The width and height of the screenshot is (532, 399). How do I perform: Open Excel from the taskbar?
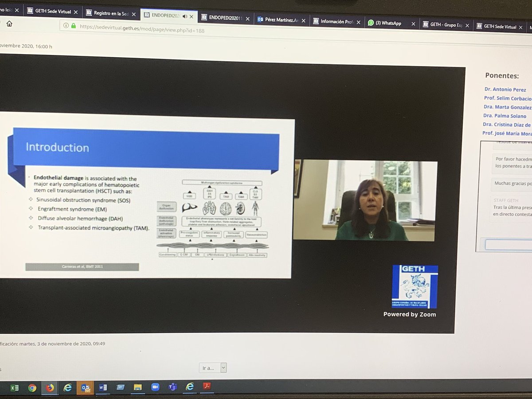click(x=14, y=388)
